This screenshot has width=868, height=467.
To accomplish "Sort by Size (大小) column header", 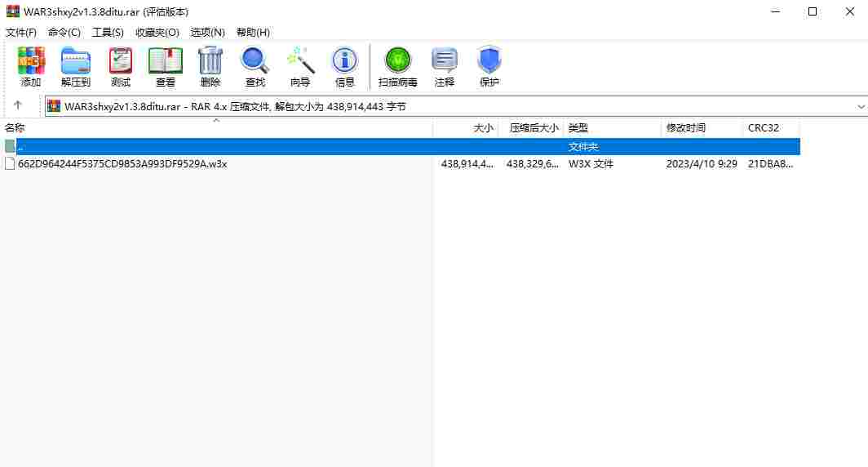I will pyautogui.click(x=466, y=127).
